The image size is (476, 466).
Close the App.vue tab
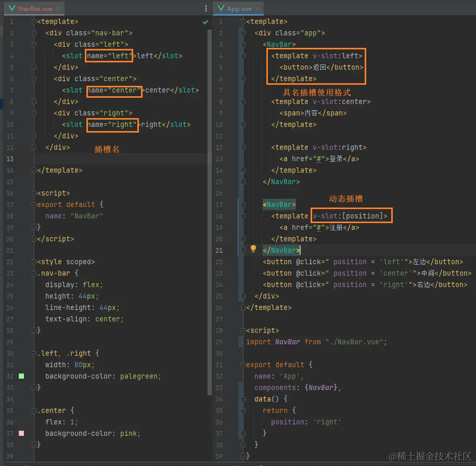258,8
